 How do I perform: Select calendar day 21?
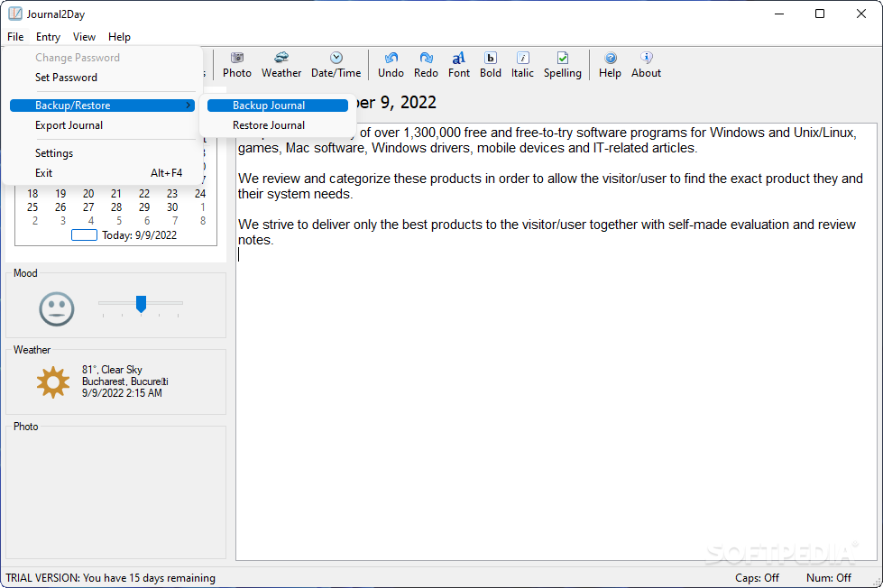click(116, 194)
